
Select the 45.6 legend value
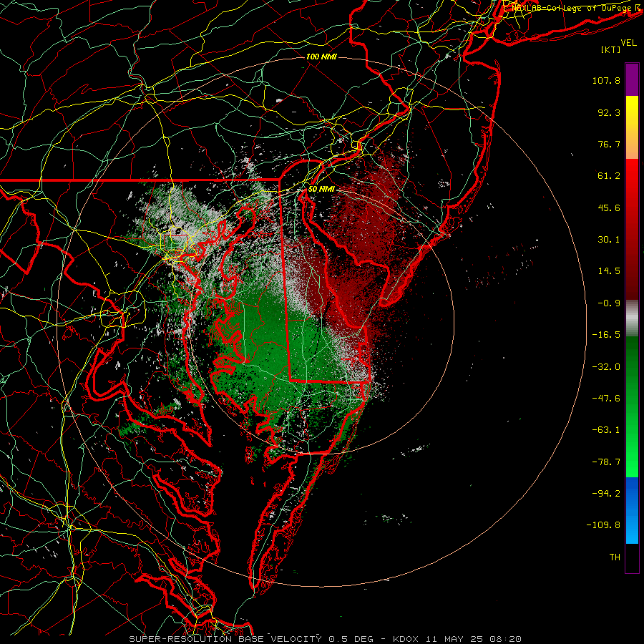(x=609, y=208)
